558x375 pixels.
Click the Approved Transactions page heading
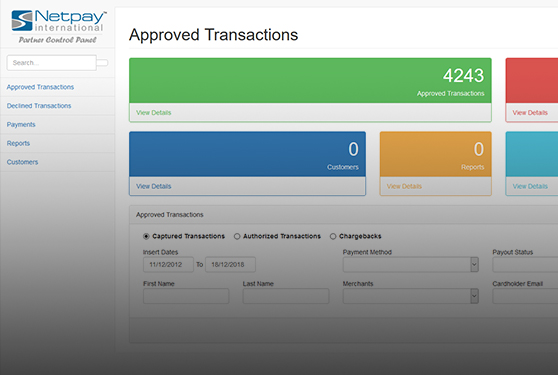click(x=214, y=35)
